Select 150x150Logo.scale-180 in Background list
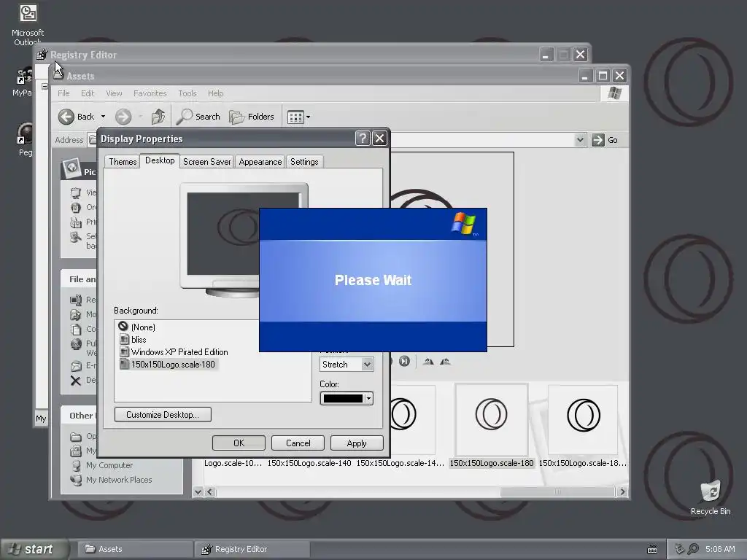The width and height of the screenshot is (747, 560). [167, 365]
